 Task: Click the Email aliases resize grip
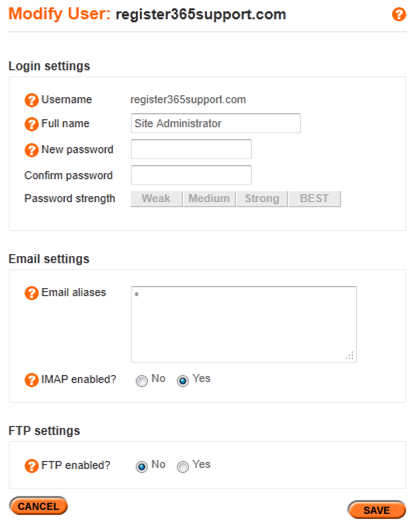coord(350,356)
